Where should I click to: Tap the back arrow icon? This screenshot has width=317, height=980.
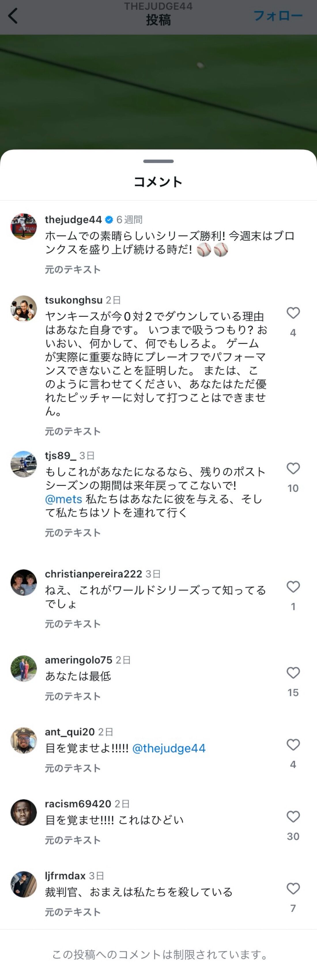13,16
